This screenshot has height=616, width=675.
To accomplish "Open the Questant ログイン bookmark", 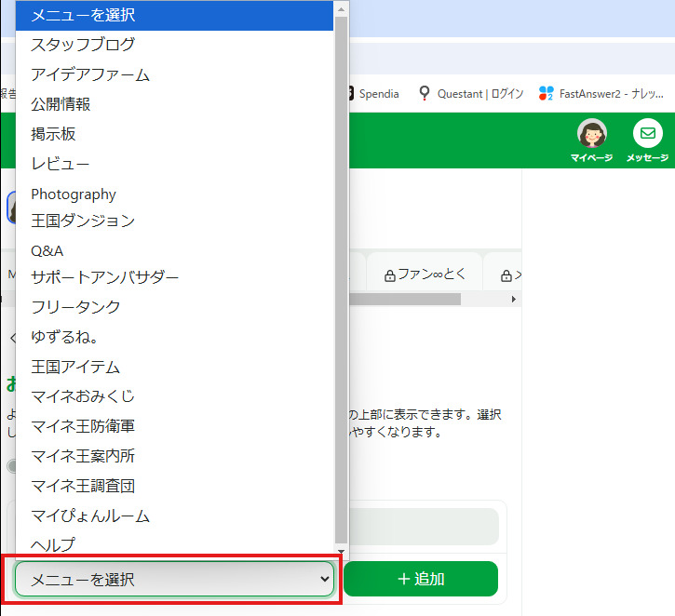I will click(471, 93).
